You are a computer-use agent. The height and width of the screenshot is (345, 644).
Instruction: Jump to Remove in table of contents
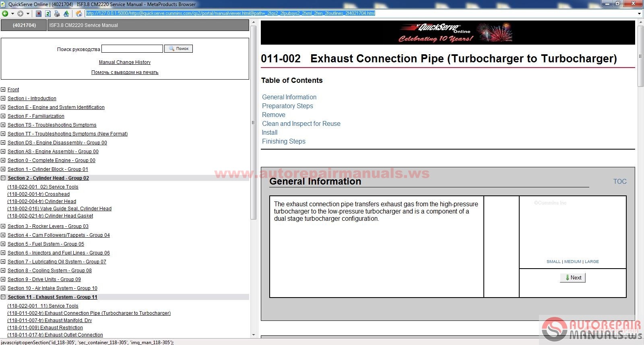[x=274, y=115]
